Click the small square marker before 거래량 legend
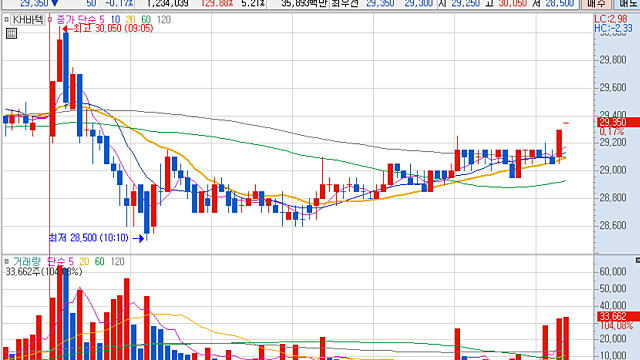Screen dimensions: 640x360 (6, 261)
